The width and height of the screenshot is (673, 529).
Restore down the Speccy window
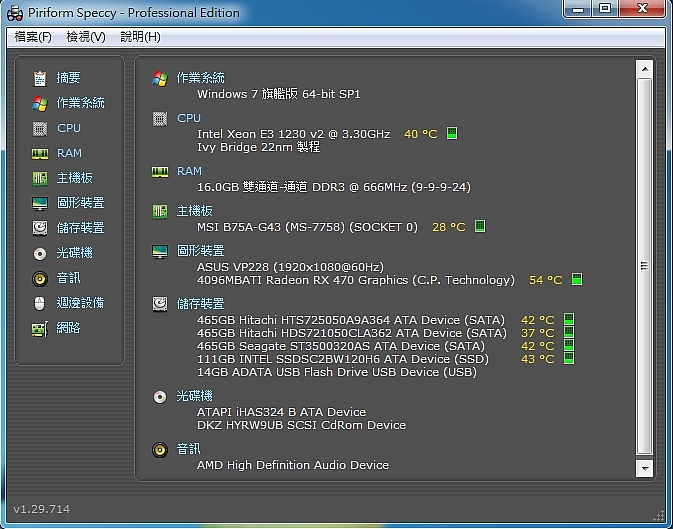coord(605,9)
